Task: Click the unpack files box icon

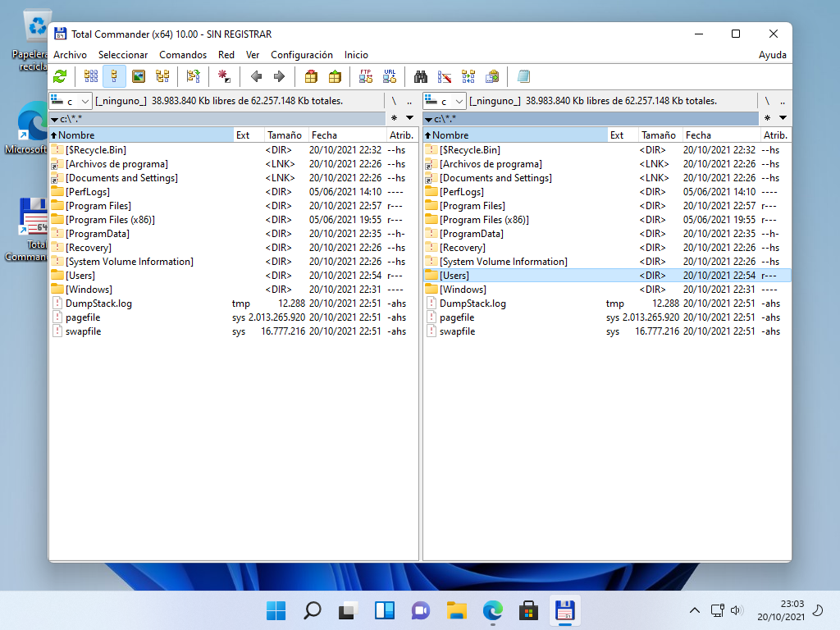Action: (335, 76)
